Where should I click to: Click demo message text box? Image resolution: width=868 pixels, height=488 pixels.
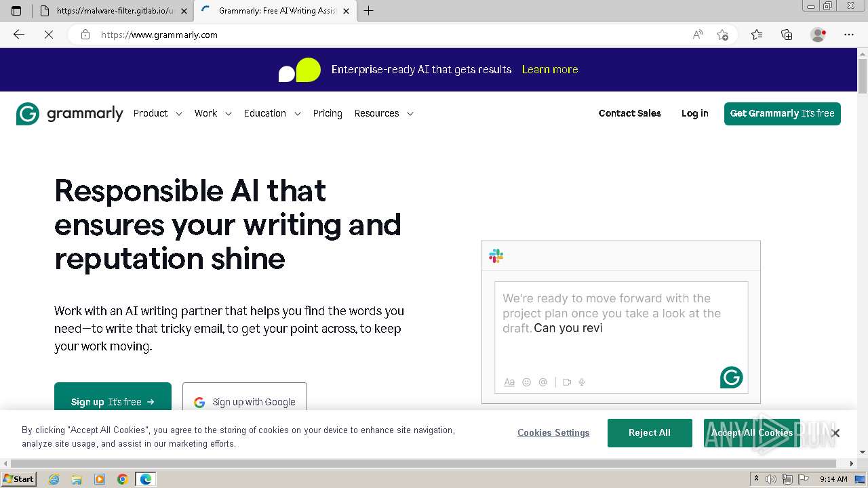pos(621,336)
